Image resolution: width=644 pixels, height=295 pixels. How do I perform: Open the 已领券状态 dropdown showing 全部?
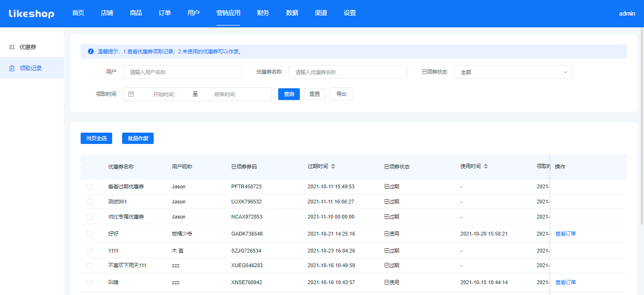(513, 72)
